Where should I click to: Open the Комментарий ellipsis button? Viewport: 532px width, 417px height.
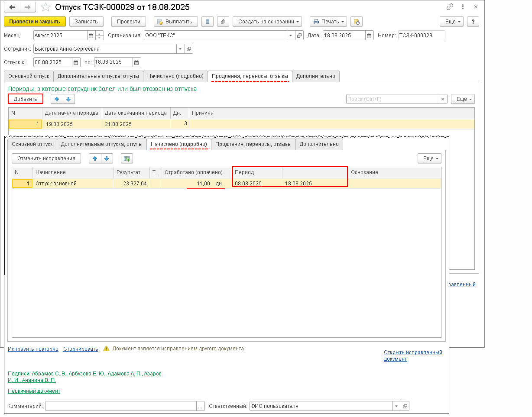point(200,406)
